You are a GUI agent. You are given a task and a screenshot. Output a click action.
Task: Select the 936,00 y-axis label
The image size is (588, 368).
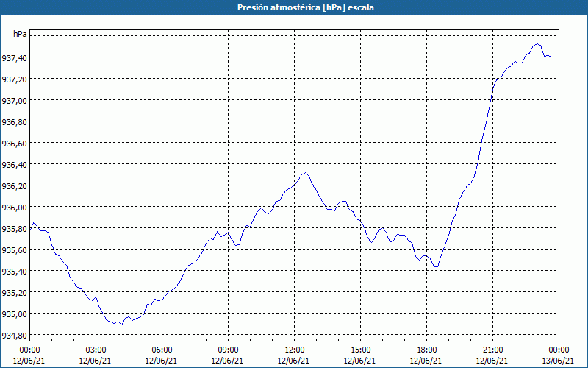[13, 208]
